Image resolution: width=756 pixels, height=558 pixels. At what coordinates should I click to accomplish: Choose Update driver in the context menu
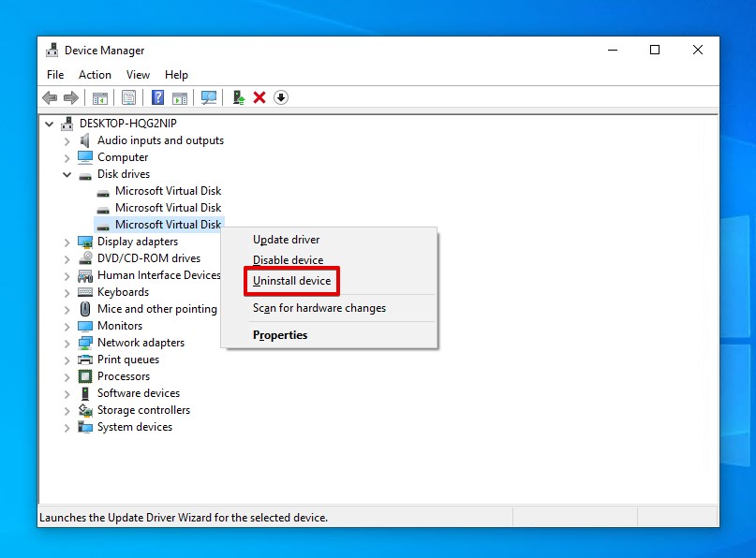pyautogui.click(x=286, y=239)
